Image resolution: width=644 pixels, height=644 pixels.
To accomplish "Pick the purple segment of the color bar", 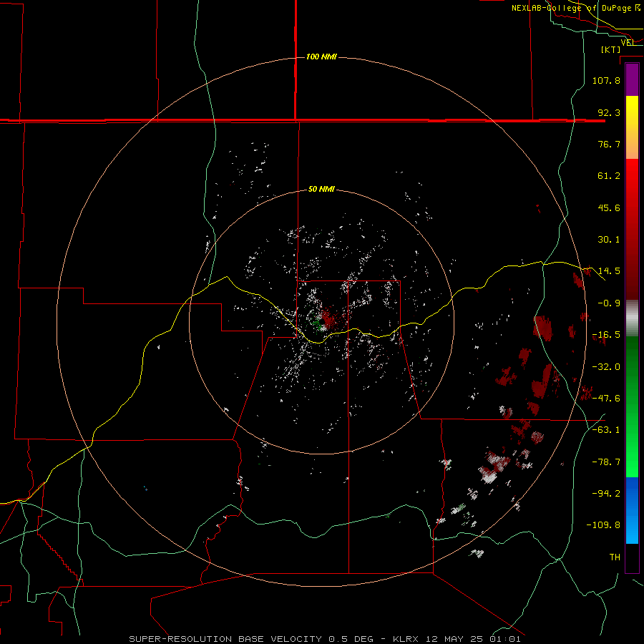I will coord(632,79).
